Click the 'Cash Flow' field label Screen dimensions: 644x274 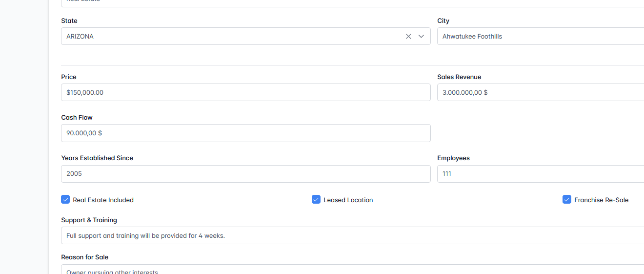coord(77,117)
